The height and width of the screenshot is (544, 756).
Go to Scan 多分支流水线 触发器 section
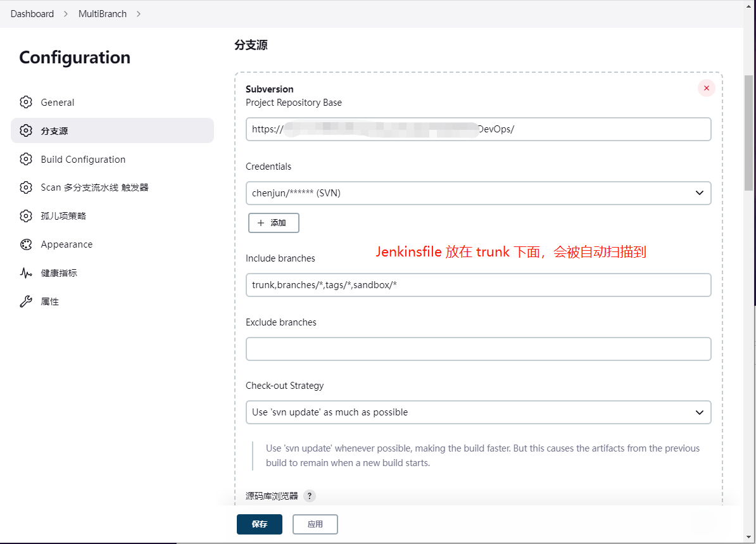coord(112,187)
